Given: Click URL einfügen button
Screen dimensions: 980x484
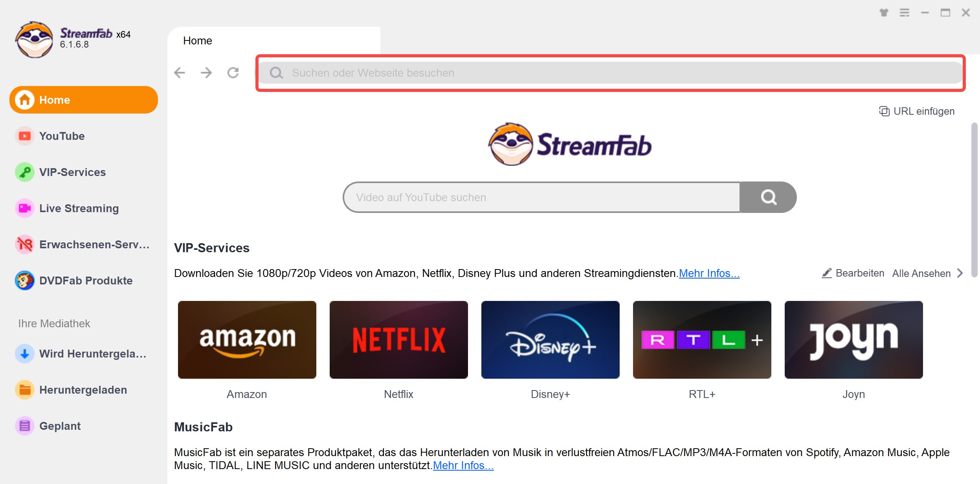Looking at the screenshot, I should [918, 111].
